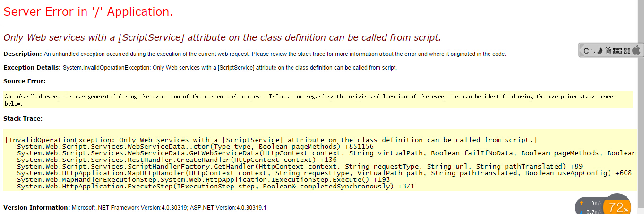Click the 'GetWebServiceData' stack trace line

pos(326,153)
